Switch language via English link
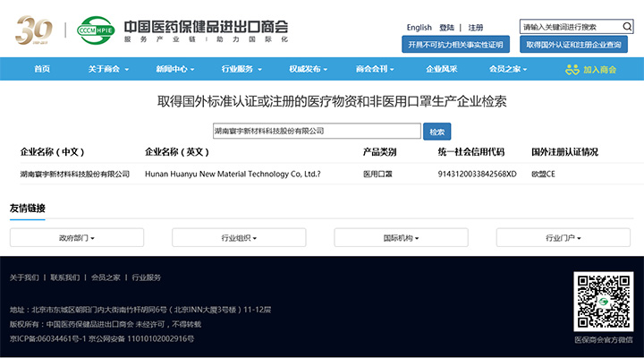 419,28
